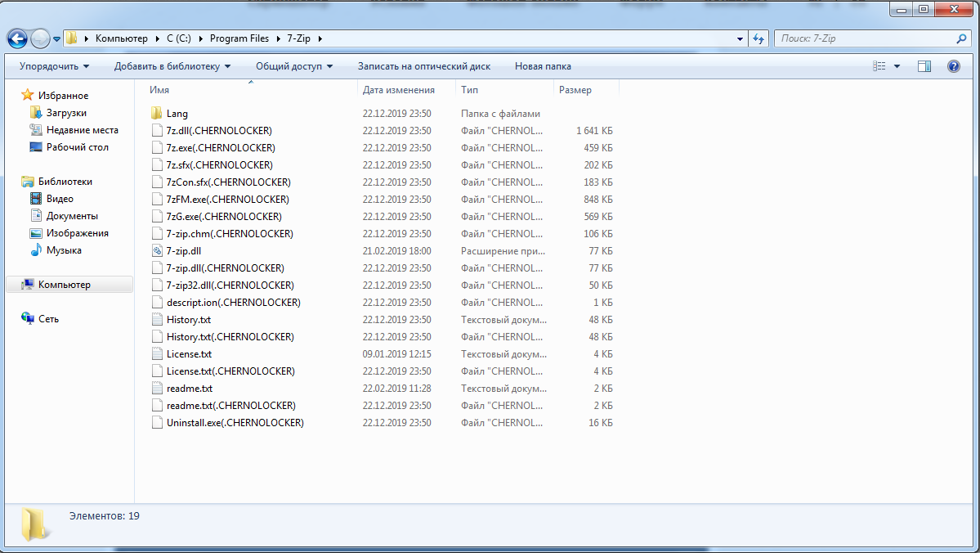
Task: Select file '7zCon.sfx(.CHERNOLOCKER)'
Action: (228, 182)
